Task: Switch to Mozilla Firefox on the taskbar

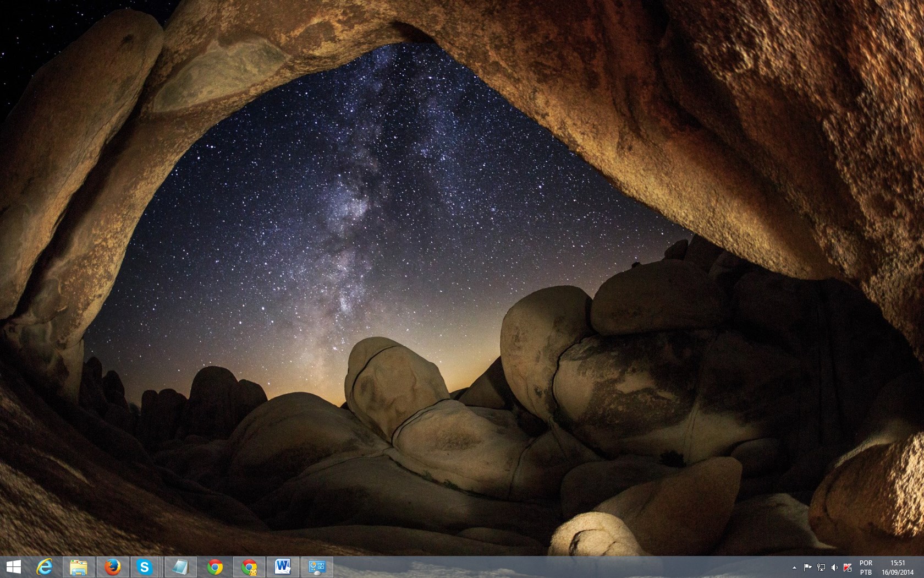Action: coord(113,567)
